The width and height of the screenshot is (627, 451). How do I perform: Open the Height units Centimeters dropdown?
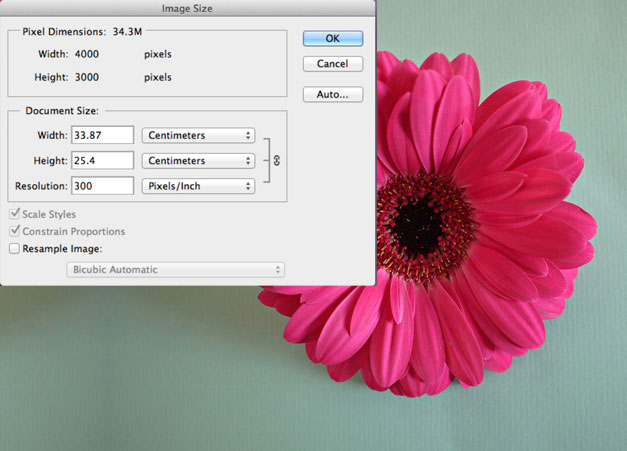click(x=198, y=161)
